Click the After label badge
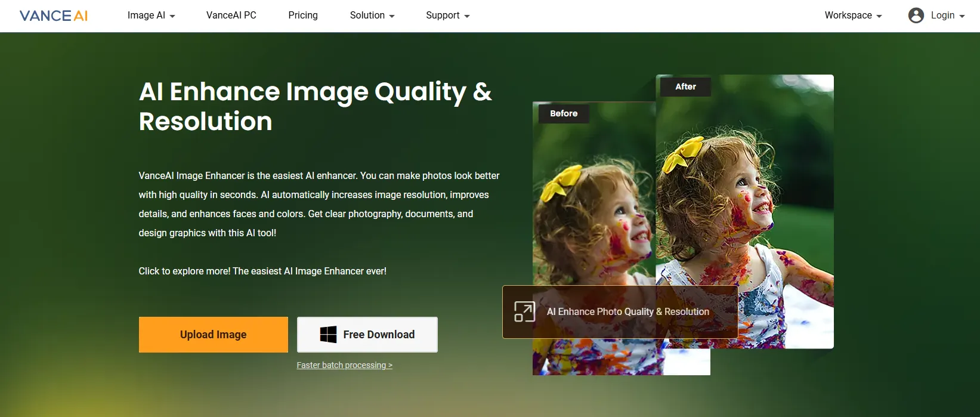Viewport: 980px width, 417px height. [685, 87]
